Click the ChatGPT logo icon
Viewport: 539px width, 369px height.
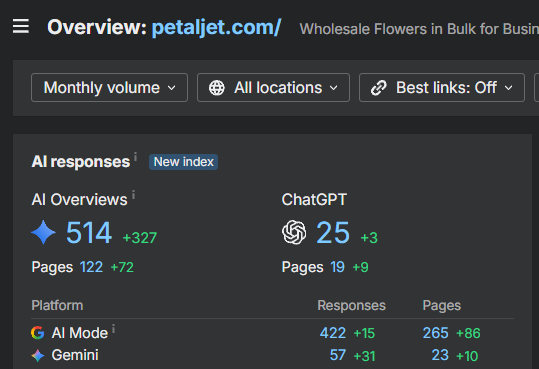[x=294, y=232]
